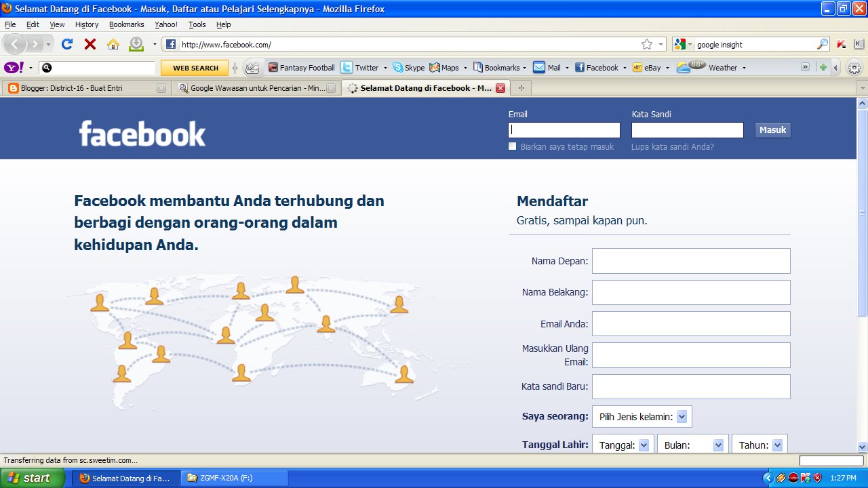
Task: Click the red round tray icon
Action: point(793,478)
